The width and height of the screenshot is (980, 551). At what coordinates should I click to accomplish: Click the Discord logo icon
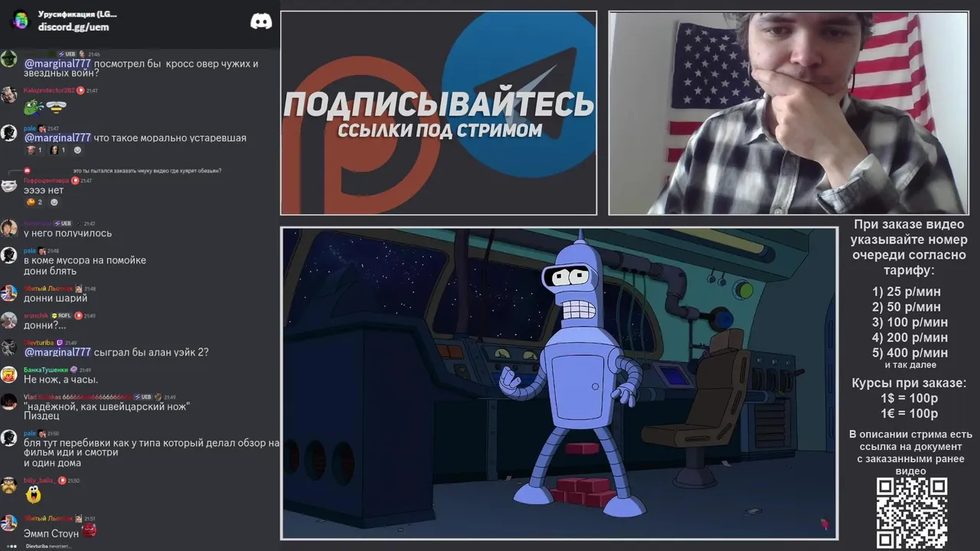coord(261,21)
